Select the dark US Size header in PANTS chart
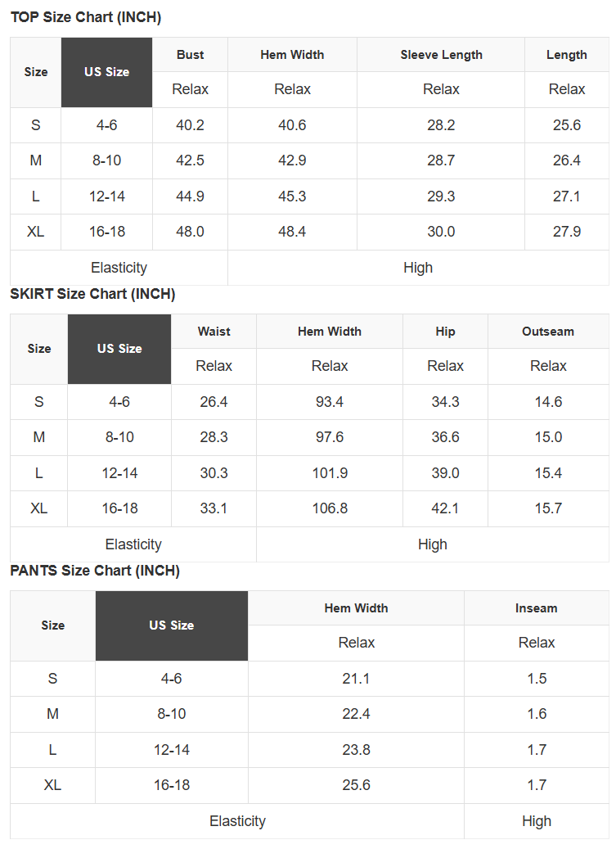 tap(171, 625)
